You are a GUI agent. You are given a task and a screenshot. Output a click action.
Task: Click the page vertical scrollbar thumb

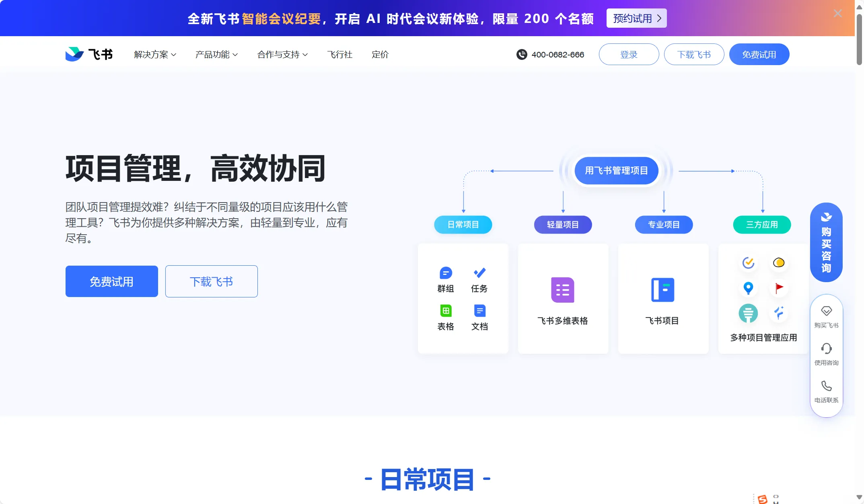[x=860, y=40]
